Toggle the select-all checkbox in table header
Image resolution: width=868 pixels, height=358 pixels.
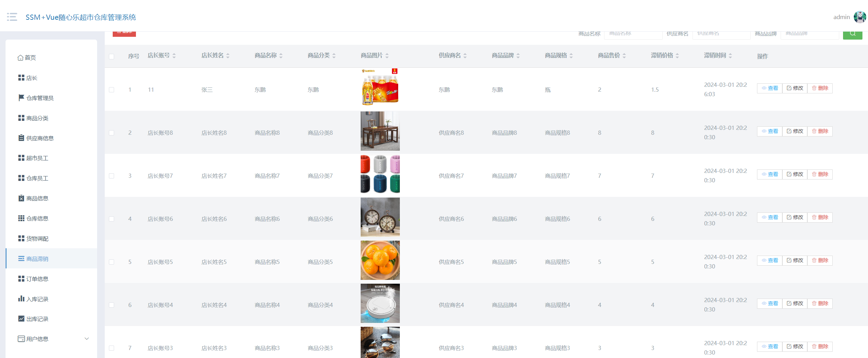(111, 56)
